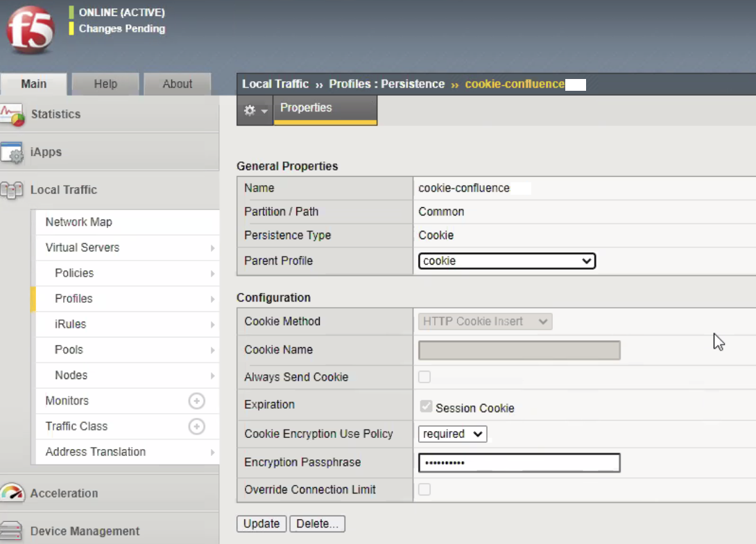Click the Changes Pending status
Viewport: 756px width, 544px height.
(122, 28)
